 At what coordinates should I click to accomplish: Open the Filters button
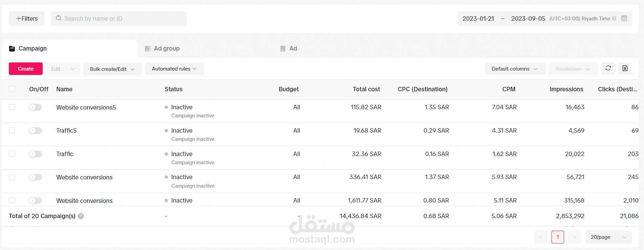27,19
